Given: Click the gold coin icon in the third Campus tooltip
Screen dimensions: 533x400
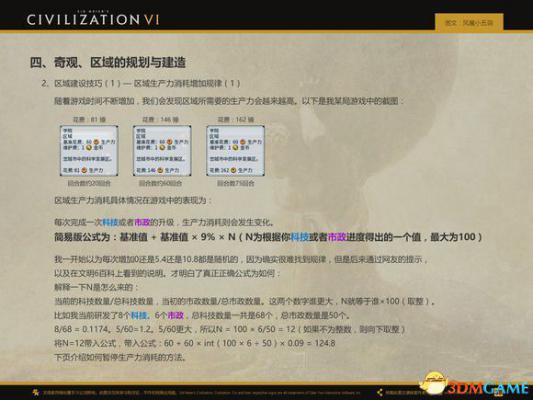Looking at the screenshot, I should (235, 148).
